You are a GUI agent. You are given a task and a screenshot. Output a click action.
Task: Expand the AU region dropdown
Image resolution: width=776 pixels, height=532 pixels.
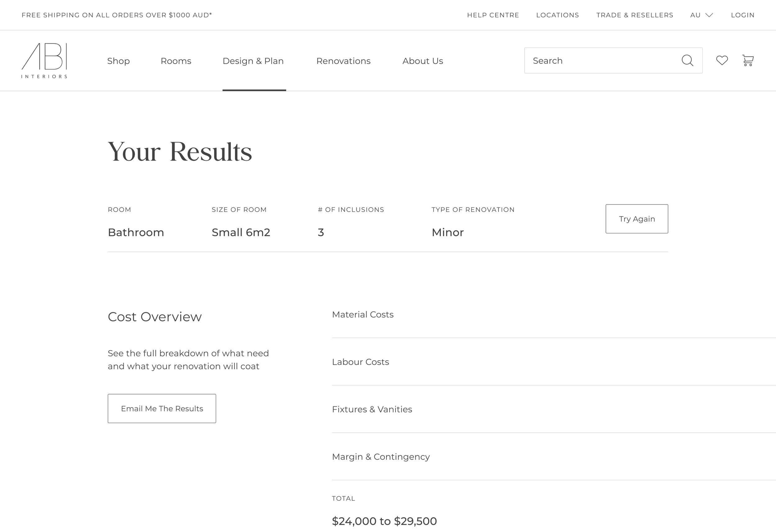(701, 15)
